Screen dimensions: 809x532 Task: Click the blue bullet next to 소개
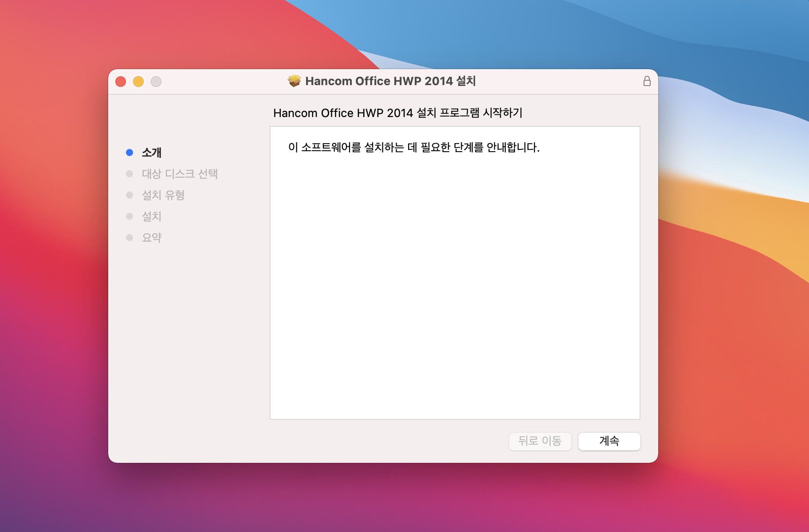pos(130,153)
